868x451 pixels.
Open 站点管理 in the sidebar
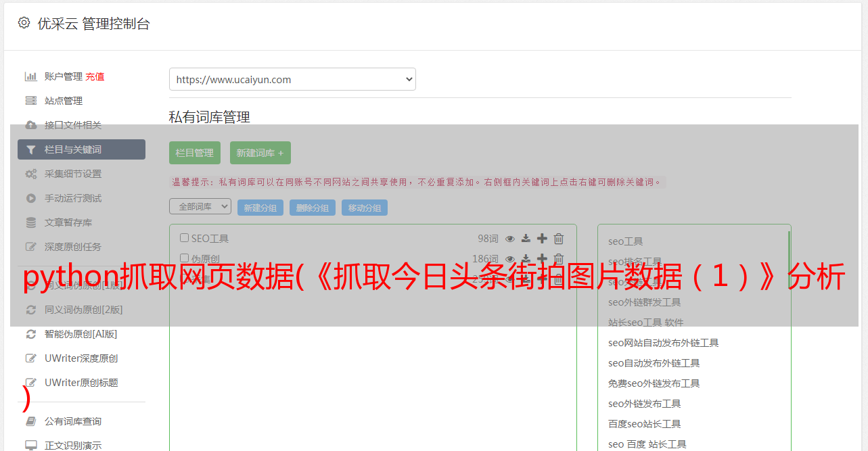64,101
